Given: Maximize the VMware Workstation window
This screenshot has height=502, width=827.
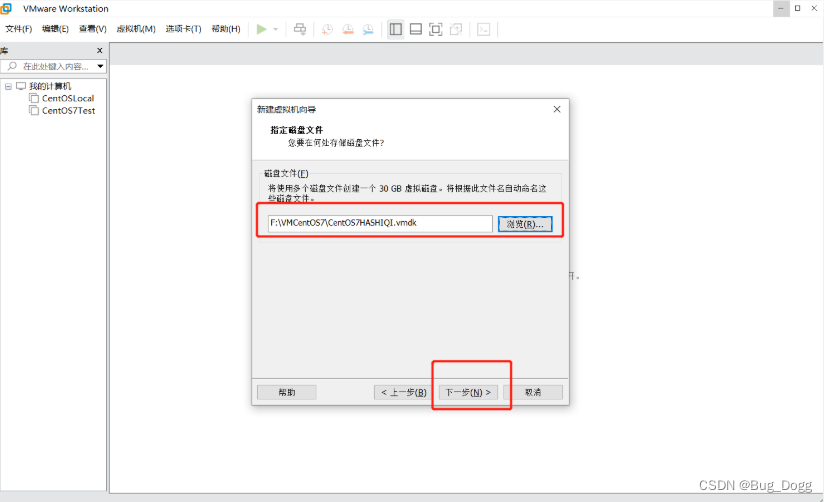Looking at the screenshot, I should pos(797,8).
